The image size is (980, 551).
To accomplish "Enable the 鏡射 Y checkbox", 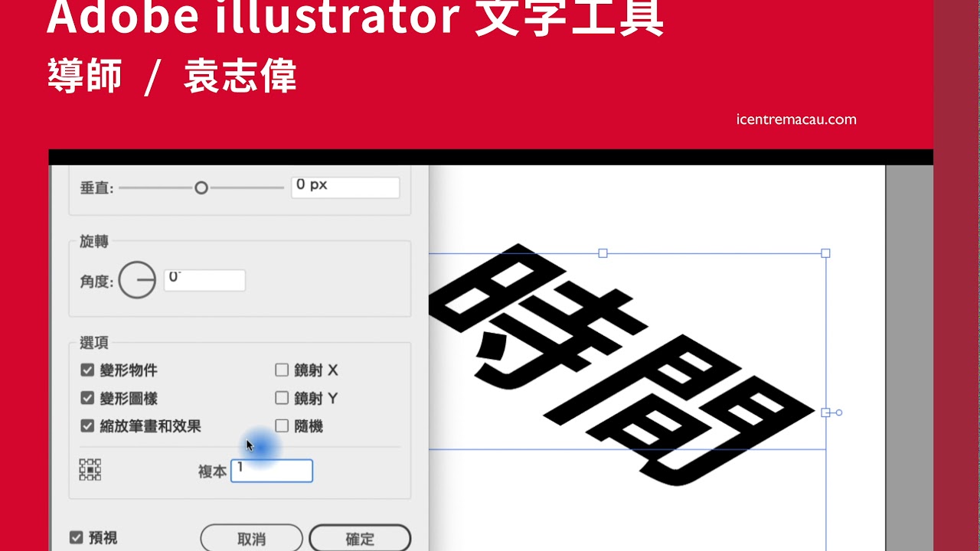I will click(x=282, y=398).
